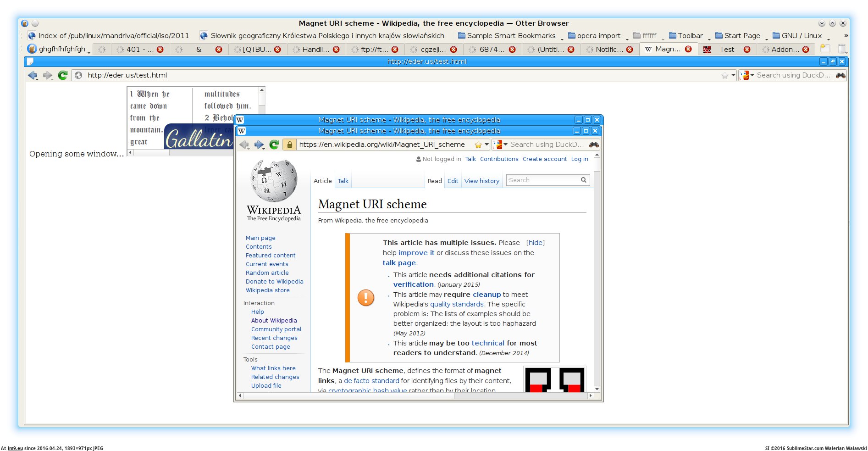This screenshot has width=868, height=451.
Task: Go forward in eder.us outer window
Action: 47,75
